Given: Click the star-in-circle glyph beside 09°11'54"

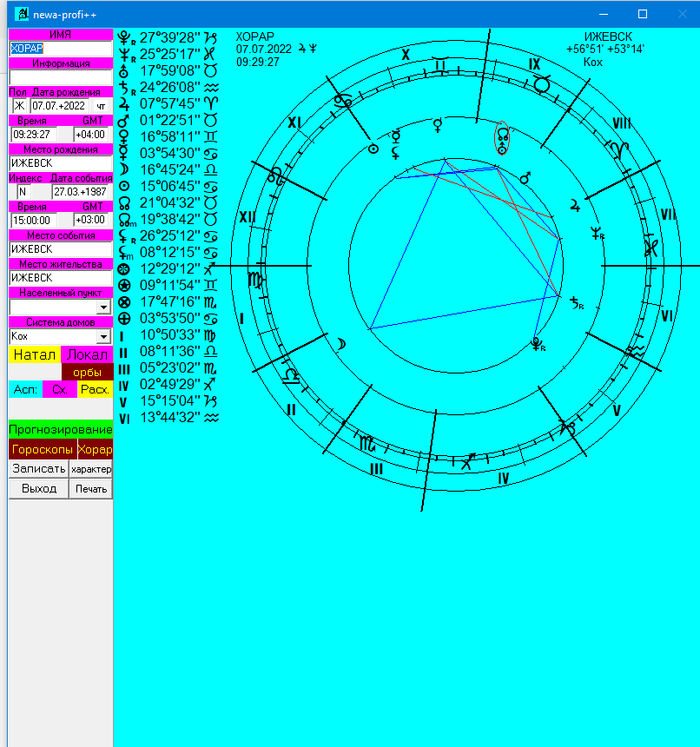Looking at the screenshot, I should 124,286.
